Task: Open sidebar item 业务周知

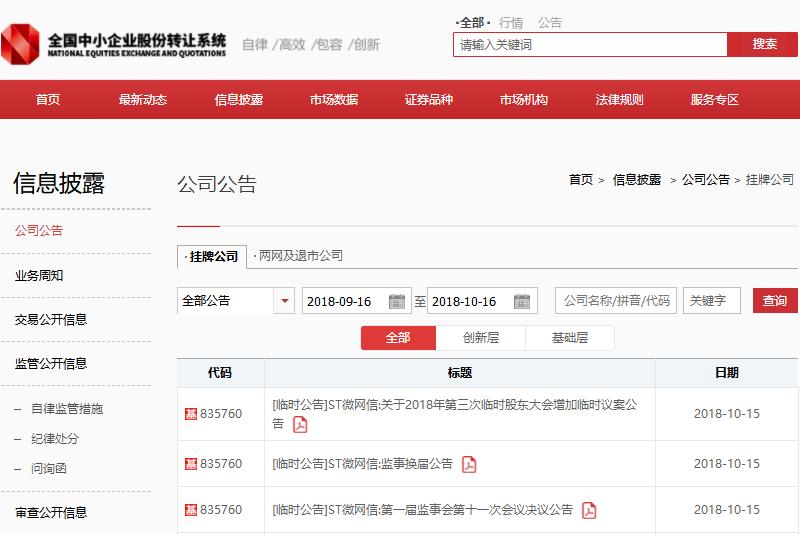Action: click(39, 276)
